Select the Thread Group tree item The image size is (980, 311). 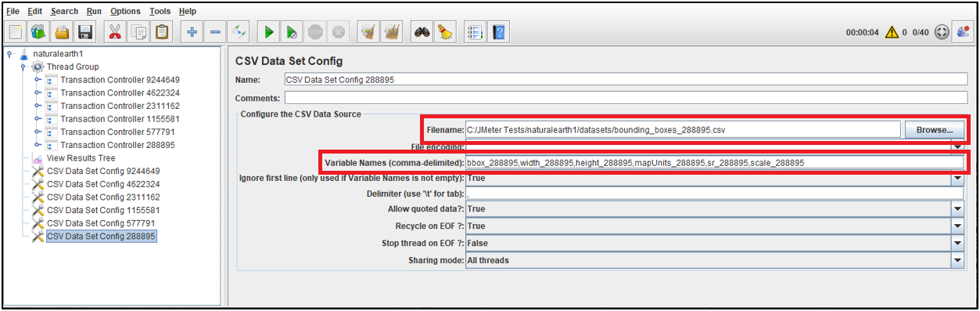[x=73, y=67]
